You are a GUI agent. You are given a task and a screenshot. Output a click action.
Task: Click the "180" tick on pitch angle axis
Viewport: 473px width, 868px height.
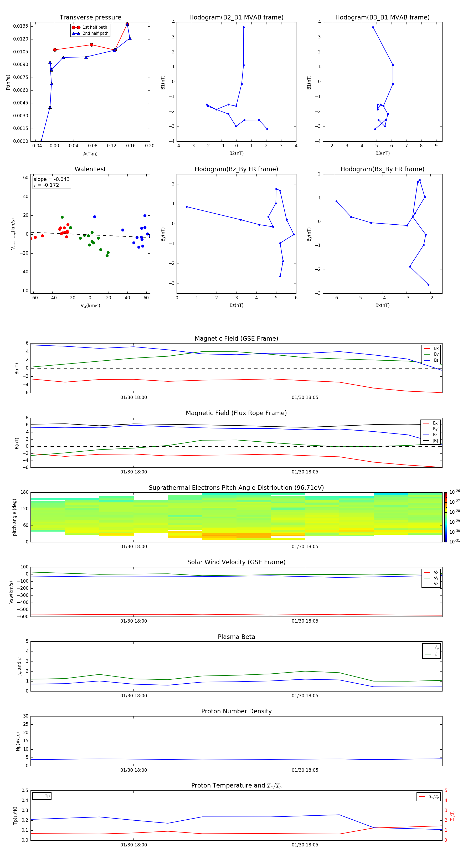(25, 492)
